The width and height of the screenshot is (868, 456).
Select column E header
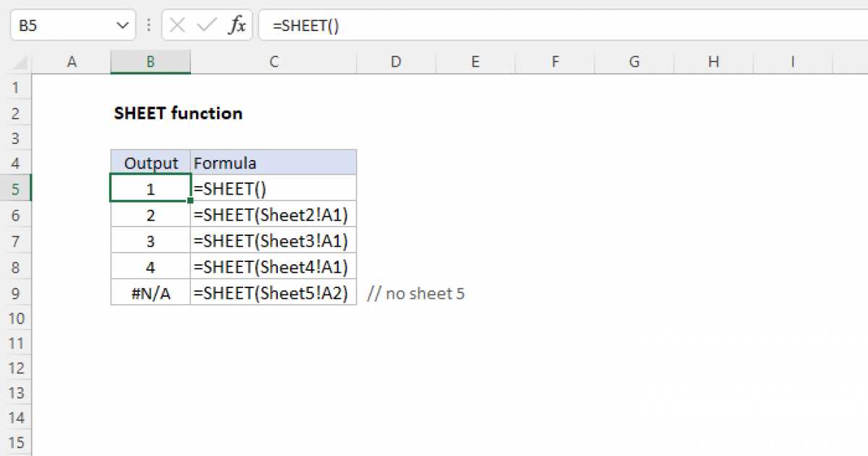(x=475, y=62)
